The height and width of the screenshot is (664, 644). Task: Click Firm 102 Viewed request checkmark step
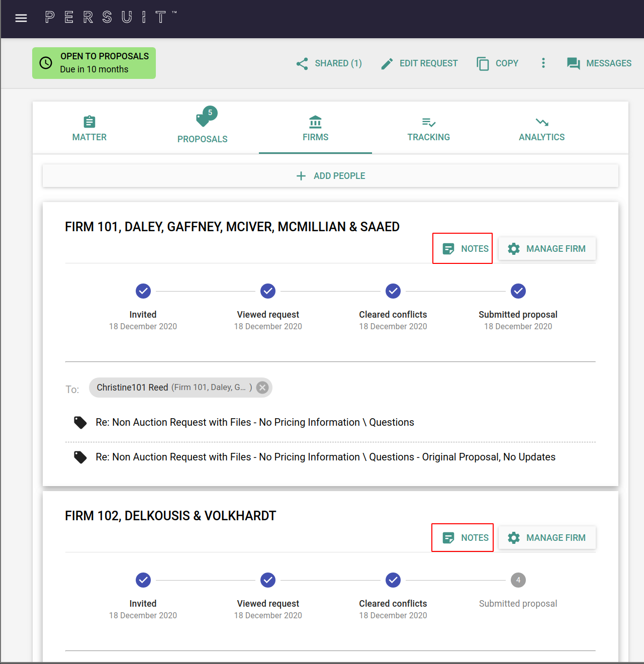click(268, 580)
